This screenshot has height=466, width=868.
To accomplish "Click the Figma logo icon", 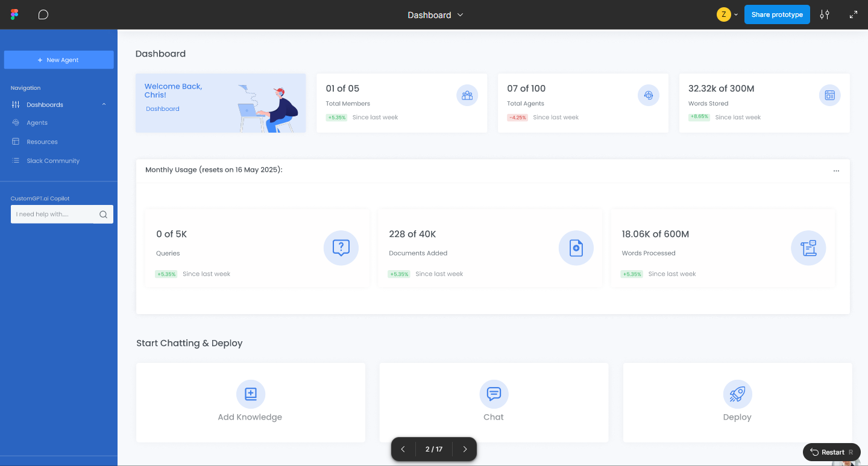I will pyautogui.click(x=14, y=14).
